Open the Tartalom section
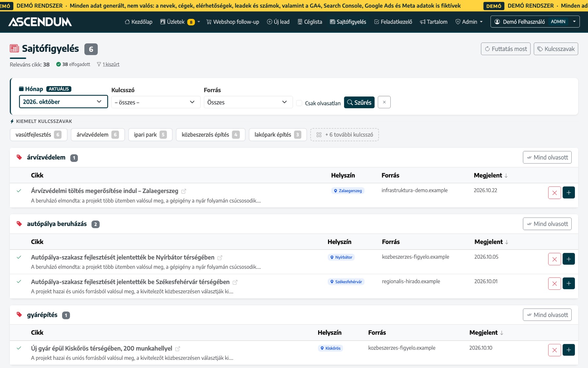Screen dimensions: 588x368 click(x=433, y=22)
